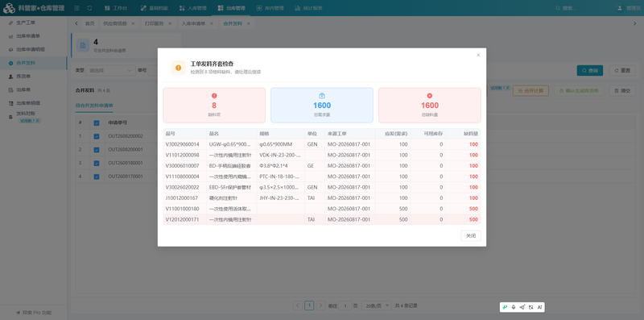
Task: Toggle select-all checkbox in table header
Action: 97,123
